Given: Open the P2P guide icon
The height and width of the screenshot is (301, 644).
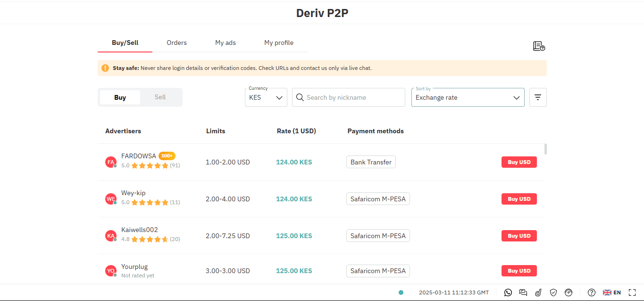Looking at the screenshot, I should [539, 46].
